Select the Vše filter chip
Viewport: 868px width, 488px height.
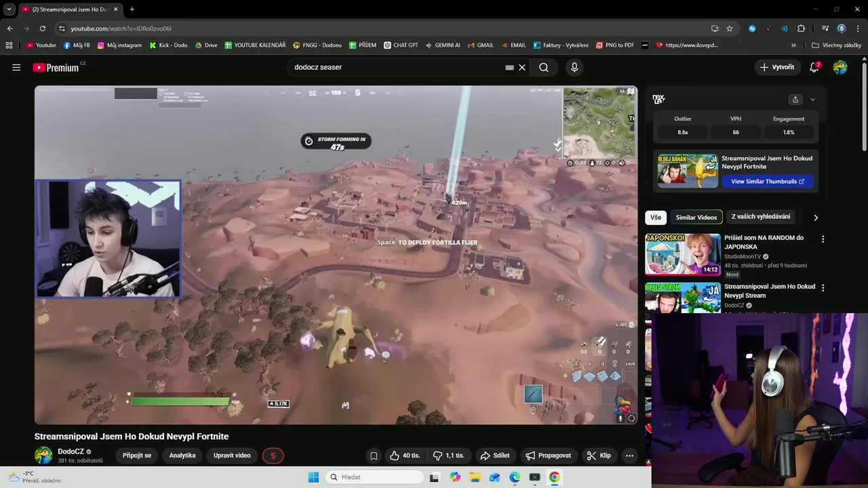(x=656, y=217)
